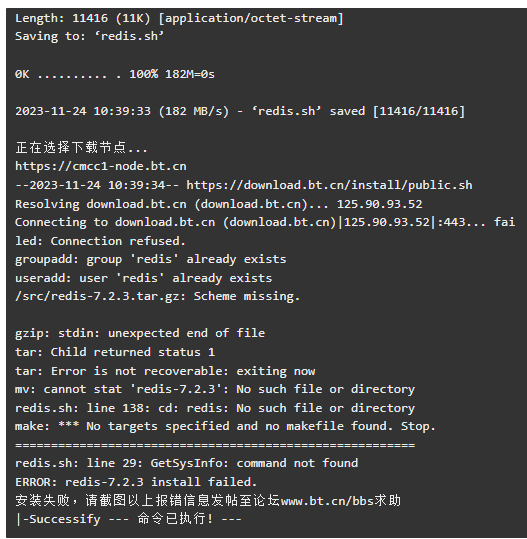Image resolution: width=527 pixels, height=539 pixels.
Task: Click the 'redis.sh saved [11416/11416]' line
Action: (x=240, y=111)
